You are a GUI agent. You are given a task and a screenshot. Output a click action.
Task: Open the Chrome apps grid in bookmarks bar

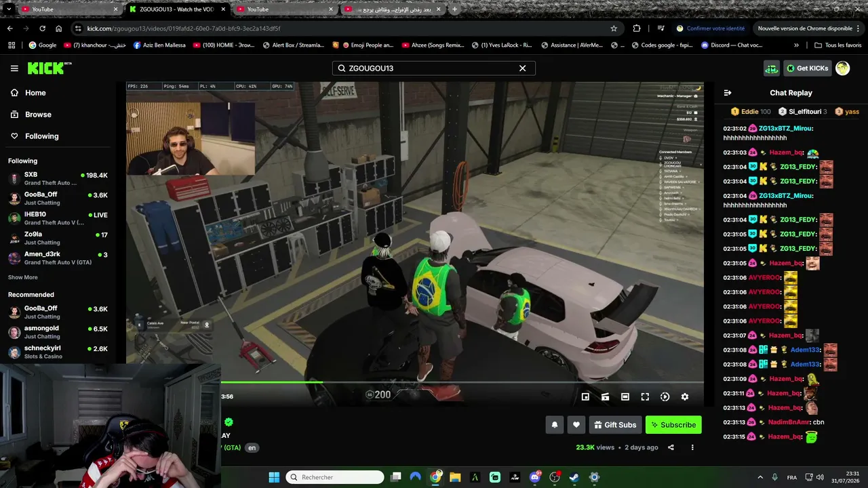click(11, 45)
